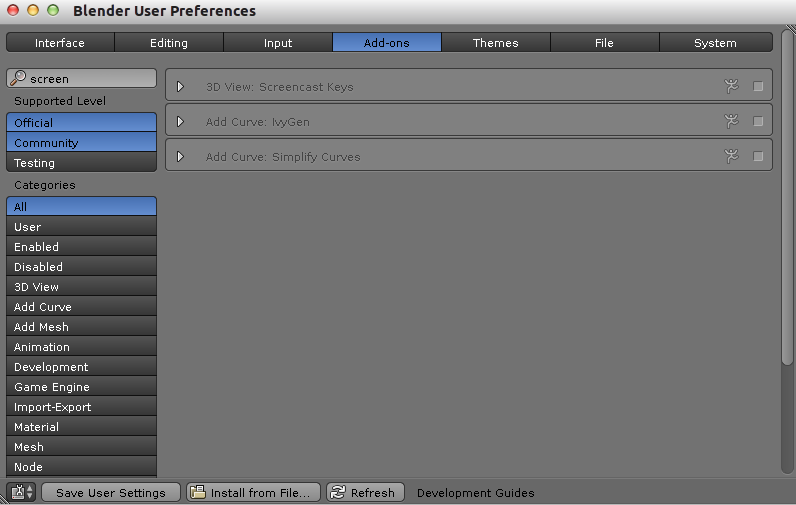Click the add-on search field containing screen
796x505 pixels.
point(81,78)
